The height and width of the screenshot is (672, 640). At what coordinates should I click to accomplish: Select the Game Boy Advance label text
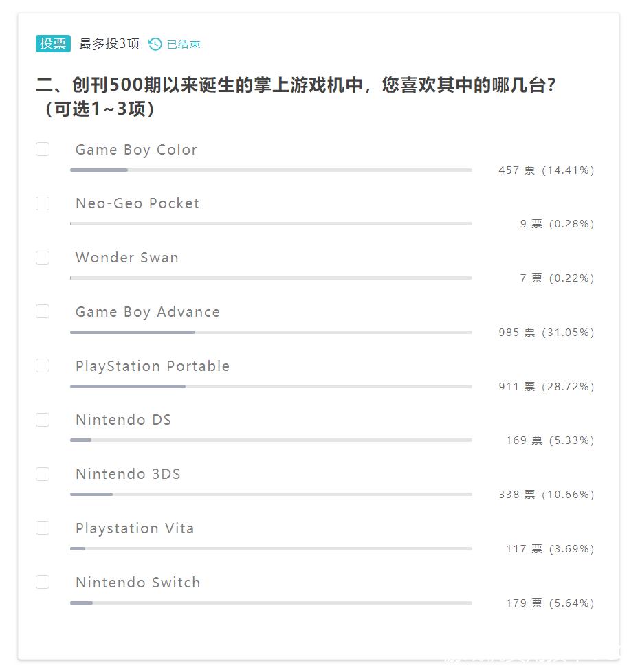(147, 311)
